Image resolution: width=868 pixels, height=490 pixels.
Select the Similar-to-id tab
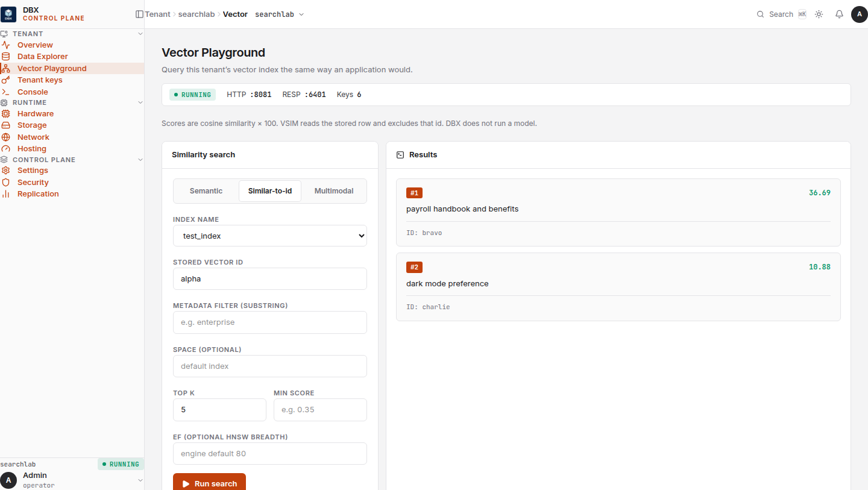[270, 191]
